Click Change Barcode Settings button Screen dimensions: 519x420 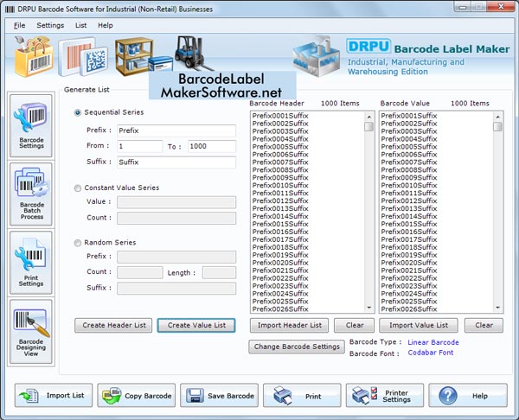point(297,347)
